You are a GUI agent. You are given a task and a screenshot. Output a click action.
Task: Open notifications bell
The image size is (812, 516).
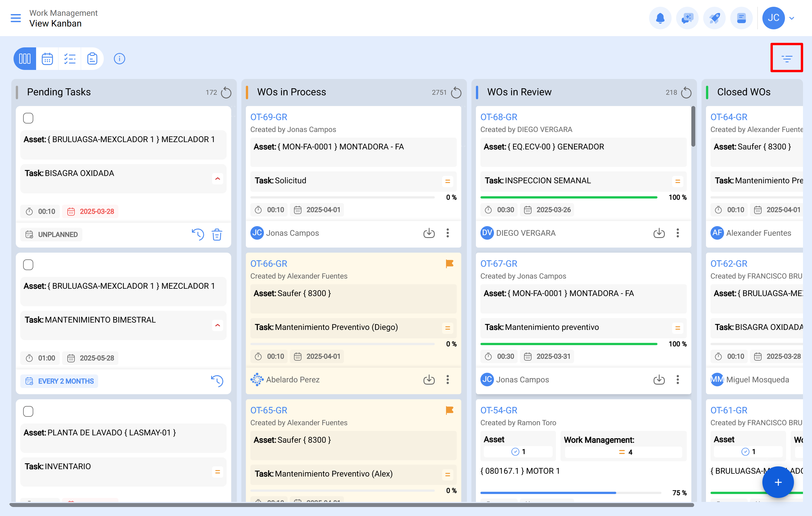point(660,18)
